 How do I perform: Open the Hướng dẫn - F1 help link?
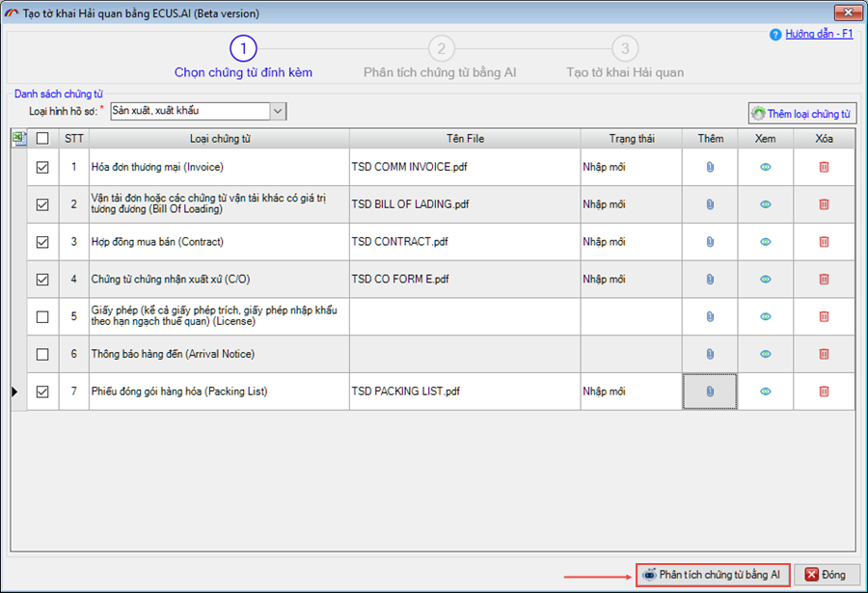tap(818, 34)
